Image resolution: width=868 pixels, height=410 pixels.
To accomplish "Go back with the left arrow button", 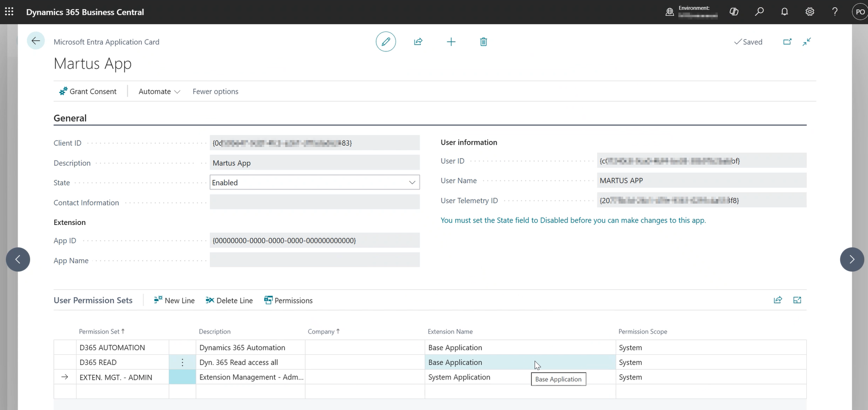I will (x=36, y=41).
